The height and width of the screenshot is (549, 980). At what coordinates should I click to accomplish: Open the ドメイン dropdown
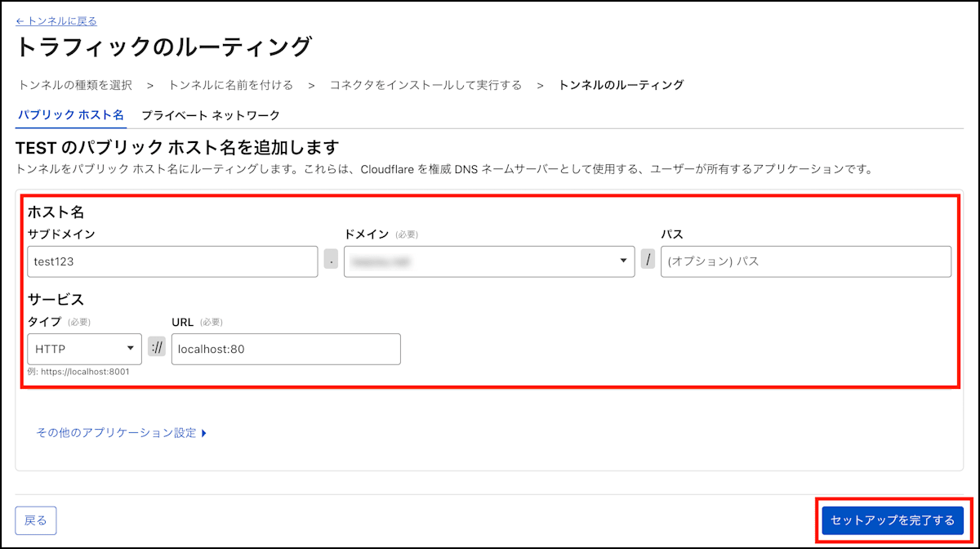coord(489,261)
